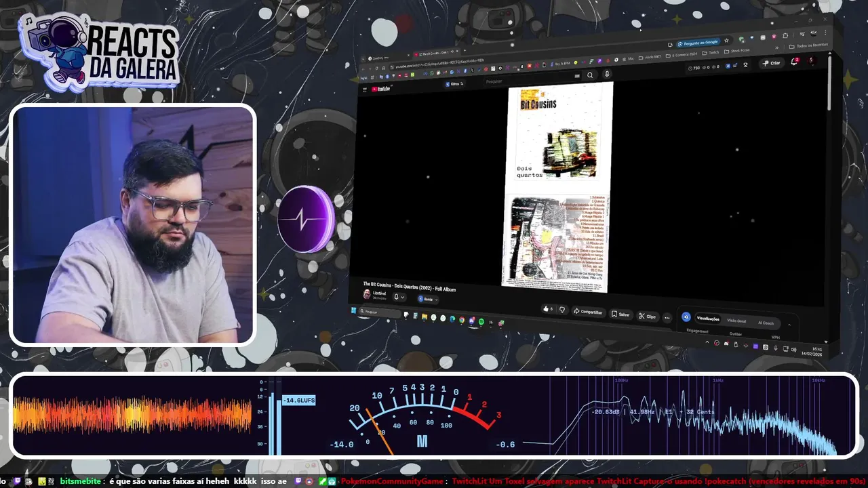Screen dimensions: 868x488
Task: Click the tray microphone icon
Action: pos(775,348)
